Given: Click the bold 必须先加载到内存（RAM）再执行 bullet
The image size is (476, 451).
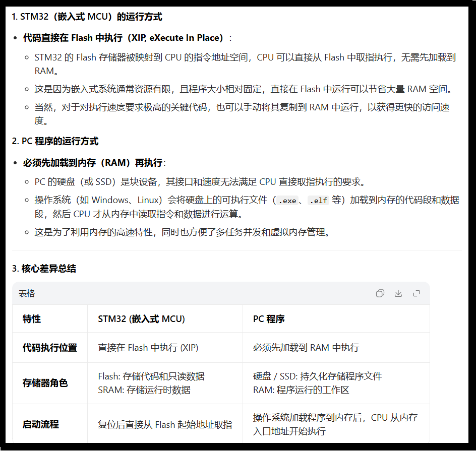Looking at the screenshot, I should [93, 163].
